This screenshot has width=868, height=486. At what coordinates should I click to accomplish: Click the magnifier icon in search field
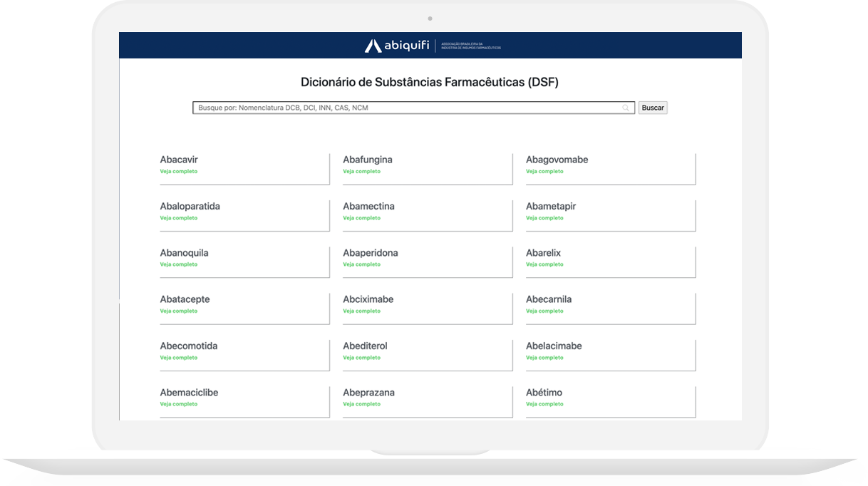(626, 108)
